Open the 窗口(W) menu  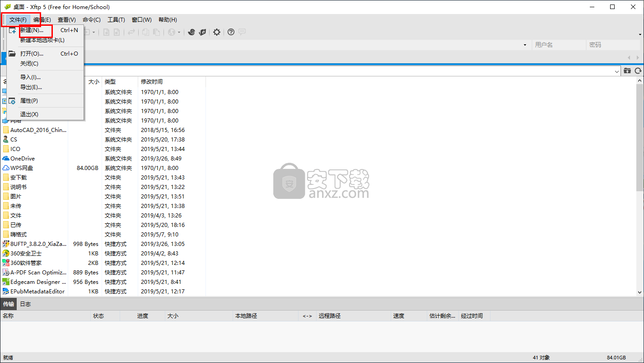(142, 20)
